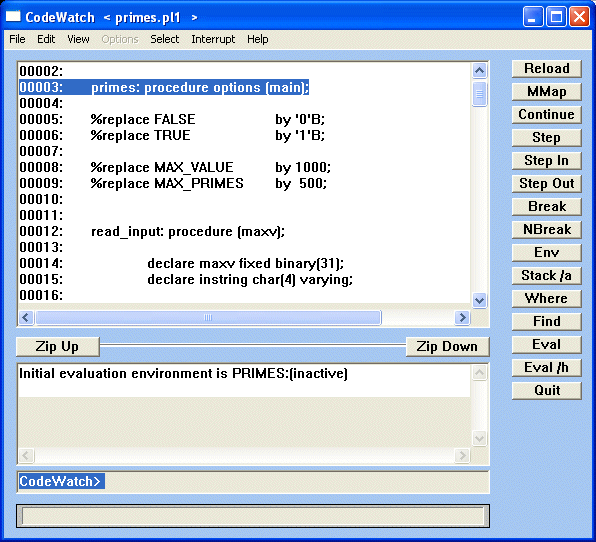This screenshot has height=542, width=596.
Task: Click the NBreak button
Action: [547, 230]
